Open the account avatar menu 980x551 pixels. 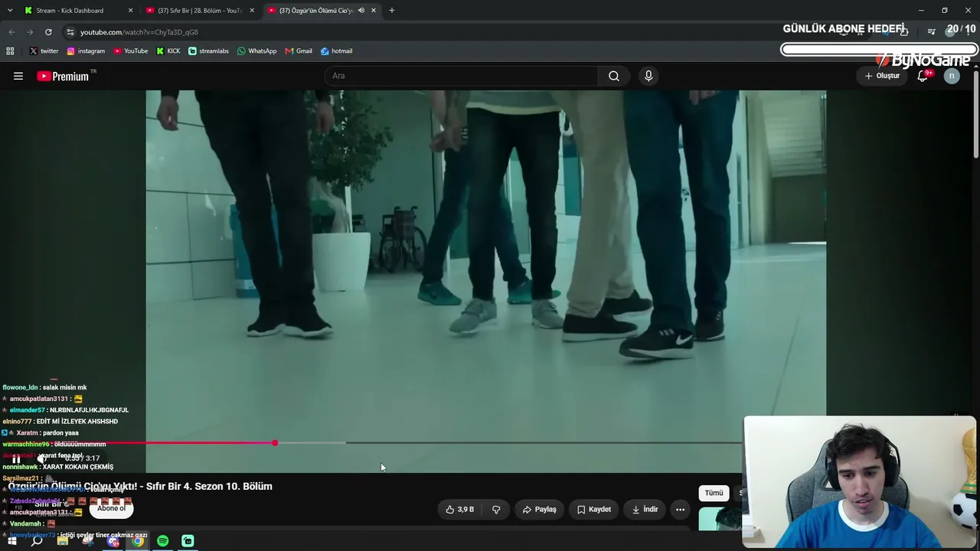tap(952, 76)
